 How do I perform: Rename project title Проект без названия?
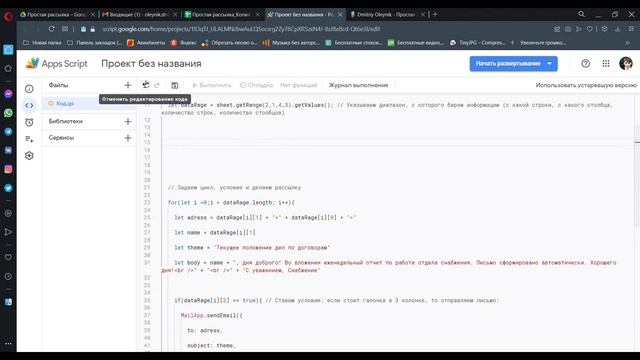(151, 64)
